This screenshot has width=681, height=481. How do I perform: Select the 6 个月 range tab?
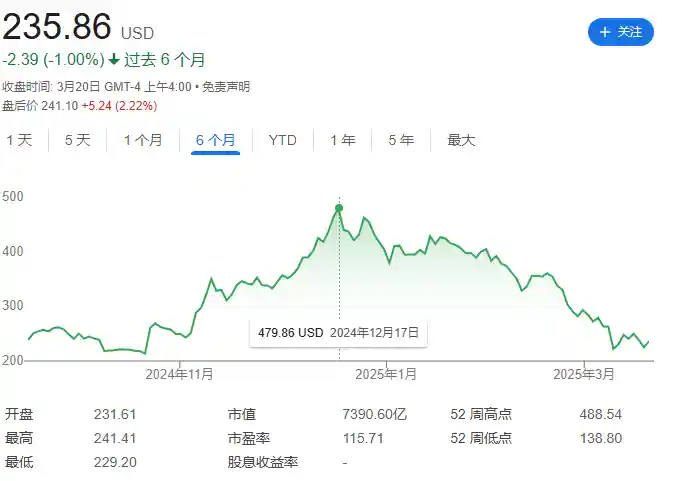(x=215, y=140)
